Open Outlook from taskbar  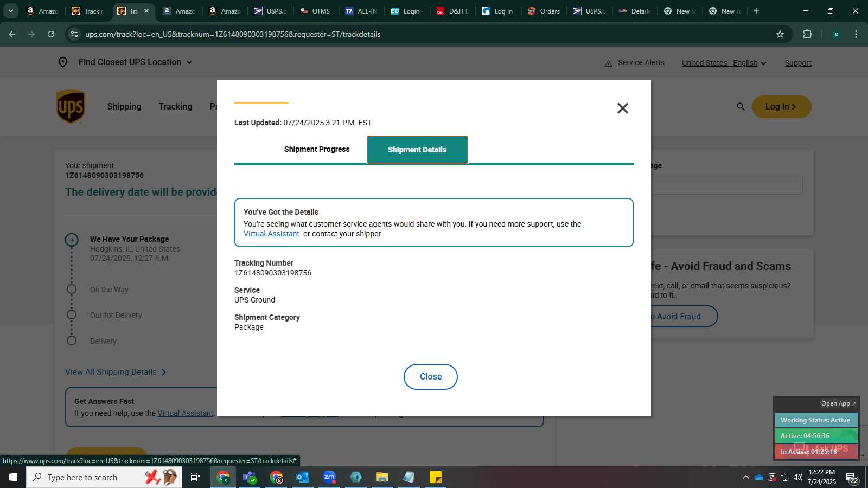click(302, 477)
